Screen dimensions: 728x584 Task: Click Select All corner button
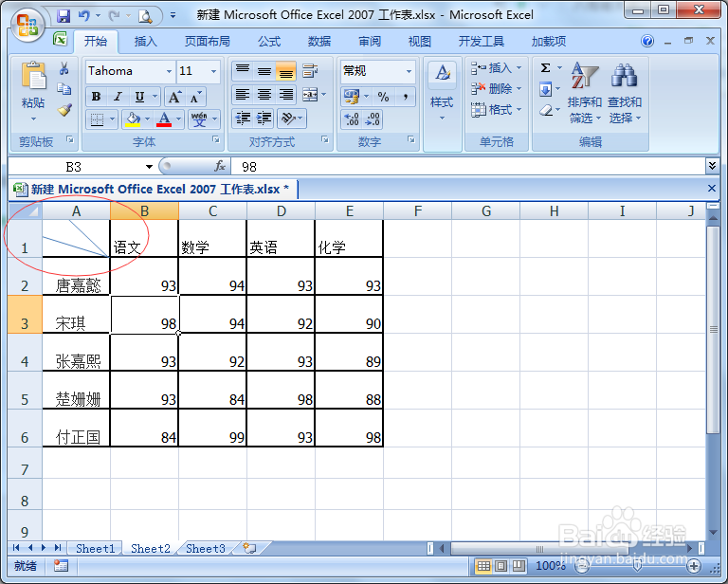point(25,211)
